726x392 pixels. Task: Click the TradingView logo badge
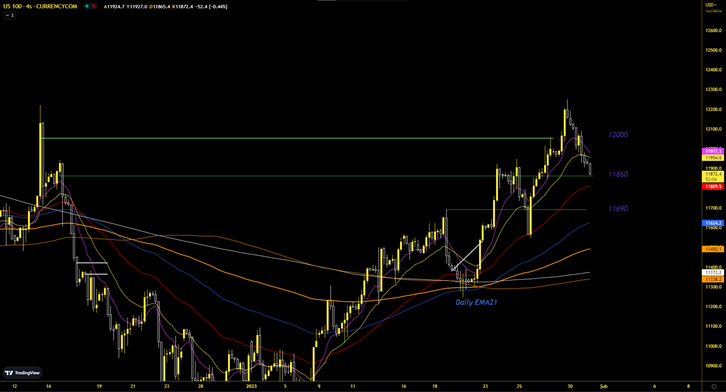23,373
